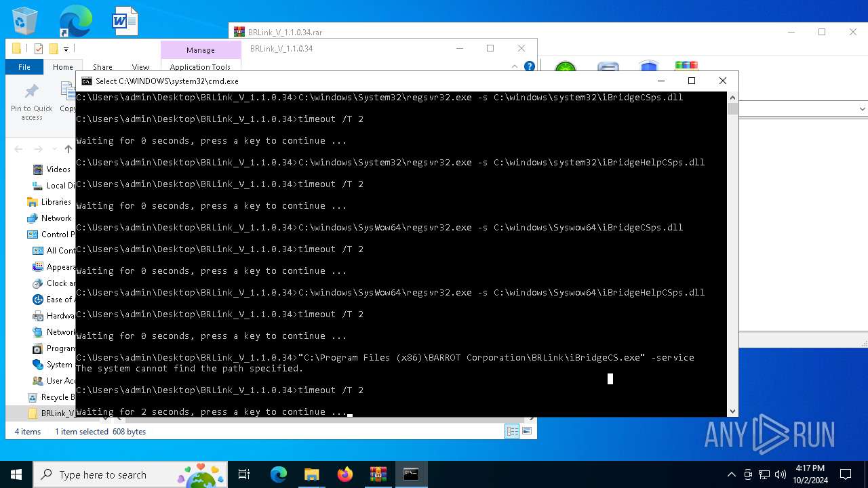Select Network under Libraries in the navigation pane
The width and height of the screenshot is (868, 488).
tap(49, 218)
